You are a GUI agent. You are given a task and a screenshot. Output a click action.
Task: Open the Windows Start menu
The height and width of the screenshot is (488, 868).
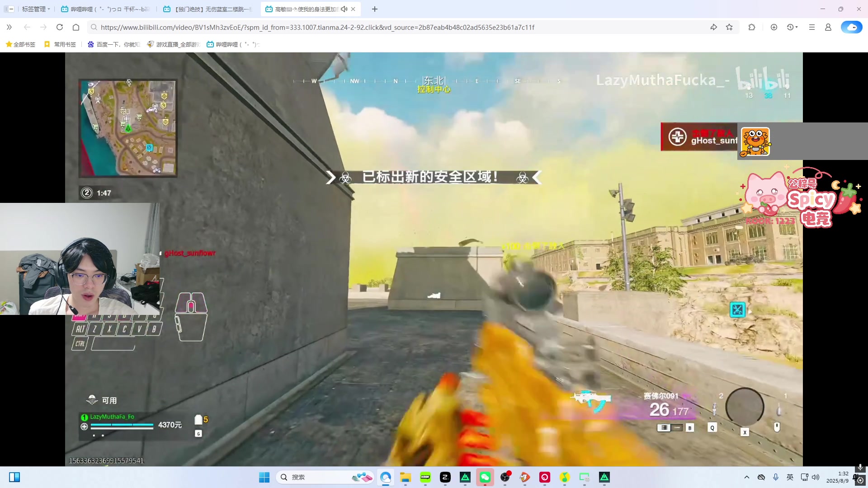tap(264, 477)
